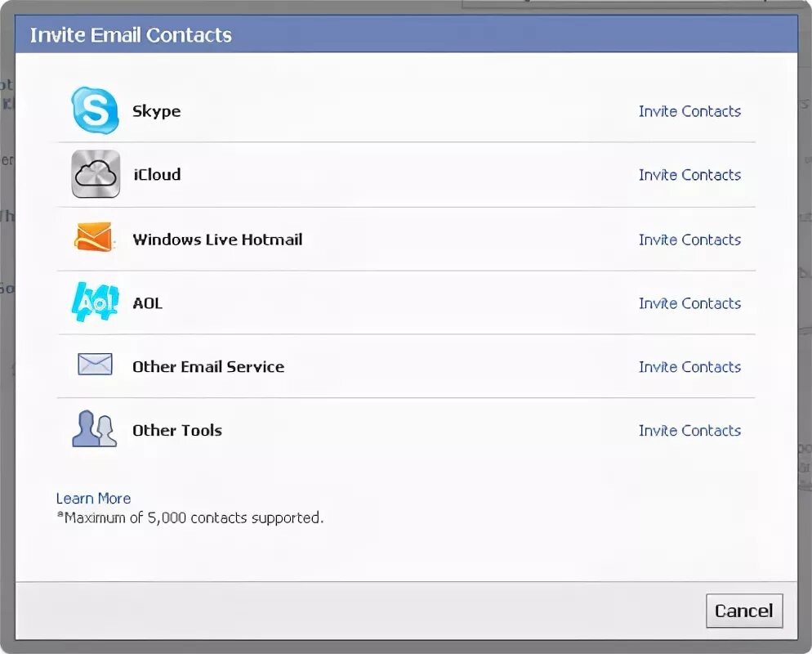The width and height of the screenshot is (812, 654).
Task: Invite contacts from iCloud
Action: pyautogui.click(x=689, y=175)
